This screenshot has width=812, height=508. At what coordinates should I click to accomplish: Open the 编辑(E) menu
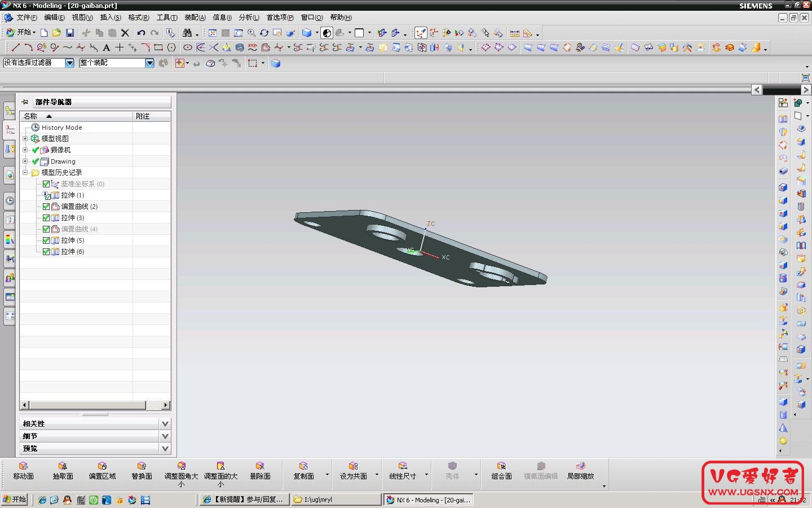click(54, 17)
